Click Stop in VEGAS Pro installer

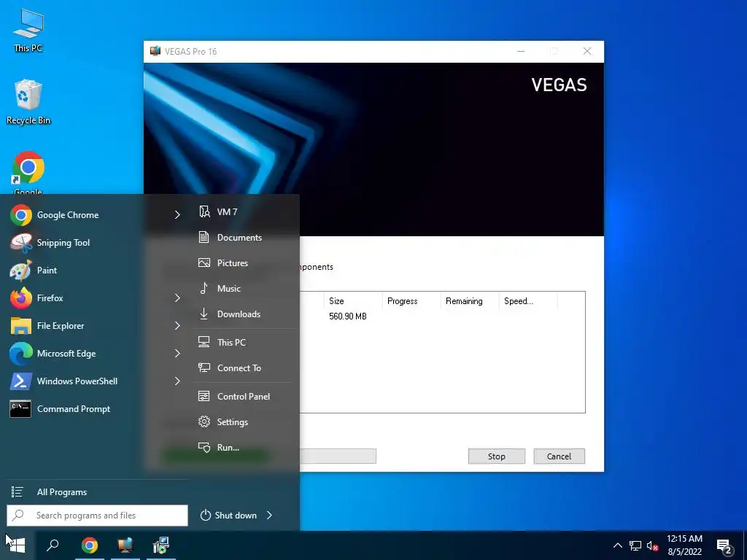496,456
